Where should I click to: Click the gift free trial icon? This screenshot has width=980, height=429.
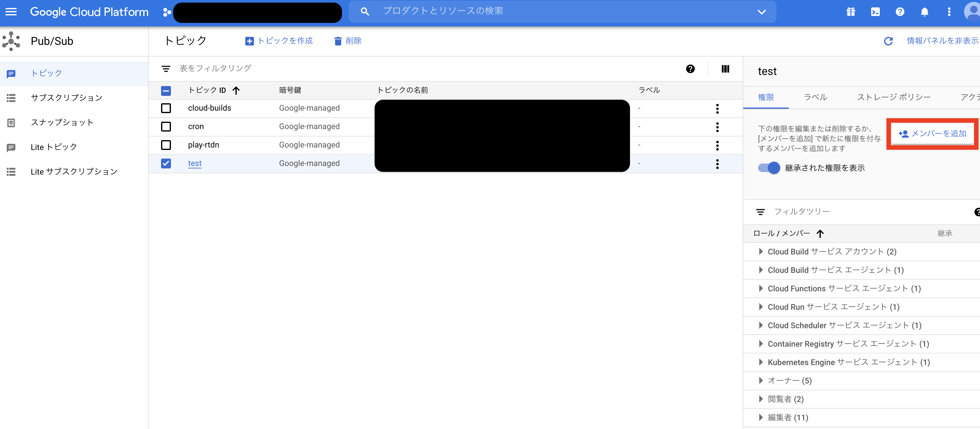click(x=851, y=12)
